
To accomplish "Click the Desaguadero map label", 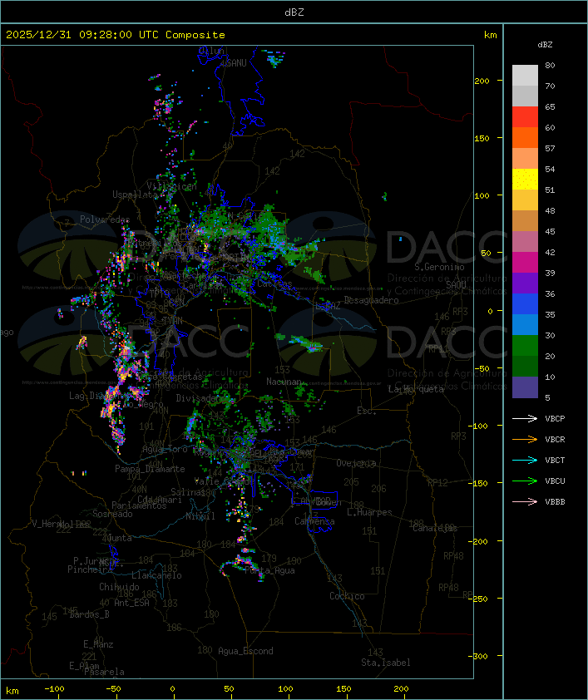I will [x=371, y=300].
